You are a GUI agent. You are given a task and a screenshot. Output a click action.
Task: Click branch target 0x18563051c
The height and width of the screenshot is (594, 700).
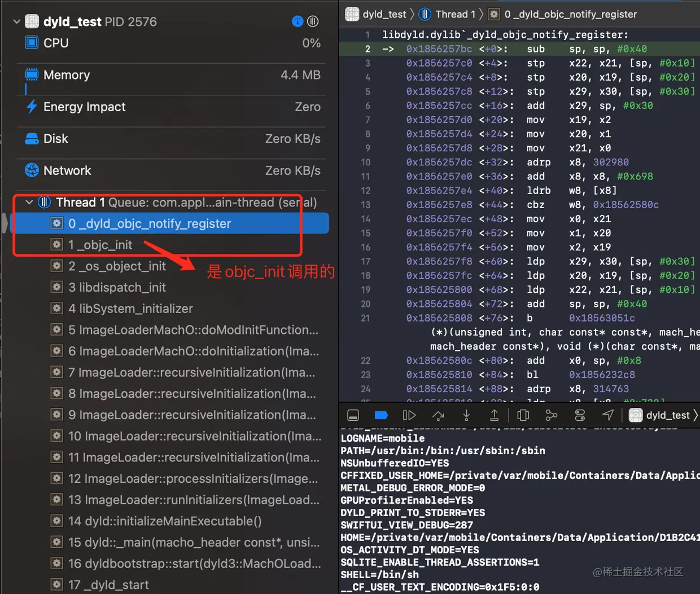pos(602,318)
